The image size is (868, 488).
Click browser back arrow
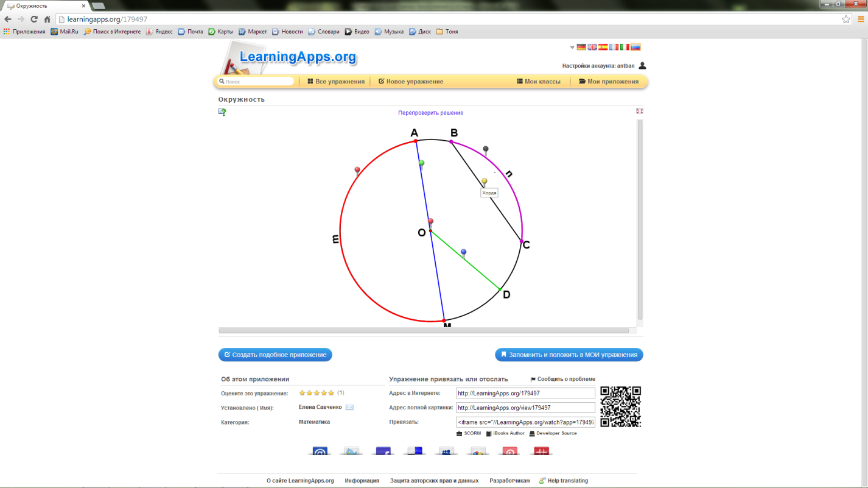point(8,19)
